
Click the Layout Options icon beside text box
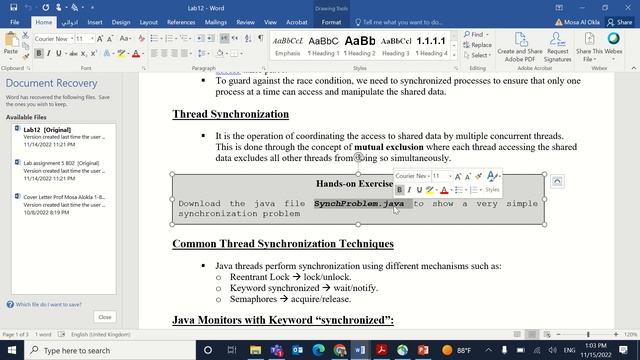click(x=557, y=181)
